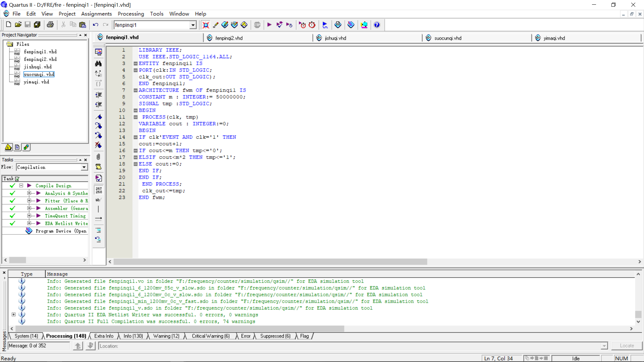Screen dimensions: 644x362
Task: Open the Flow Compilation dropdown
Action: pos(84,167)
